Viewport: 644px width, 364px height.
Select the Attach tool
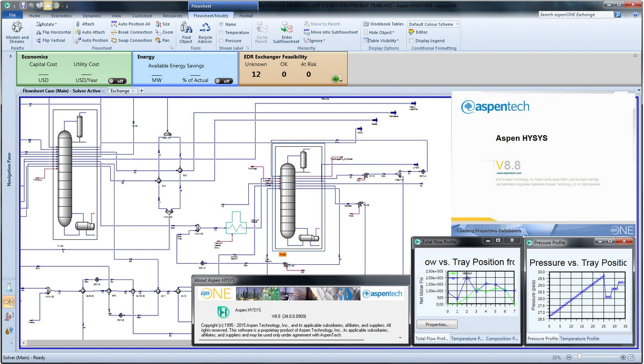[x=84, y=24]
